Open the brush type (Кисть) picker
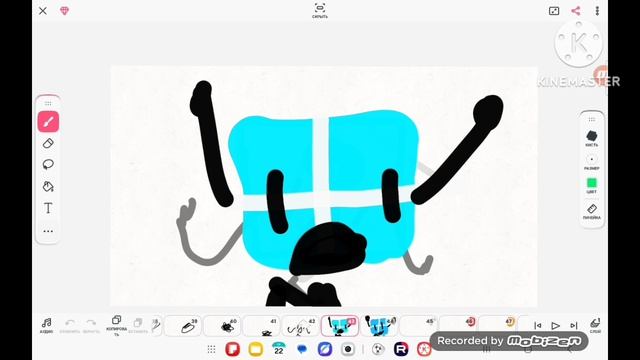Screen dimensions: 640x360 pos(592,139)
